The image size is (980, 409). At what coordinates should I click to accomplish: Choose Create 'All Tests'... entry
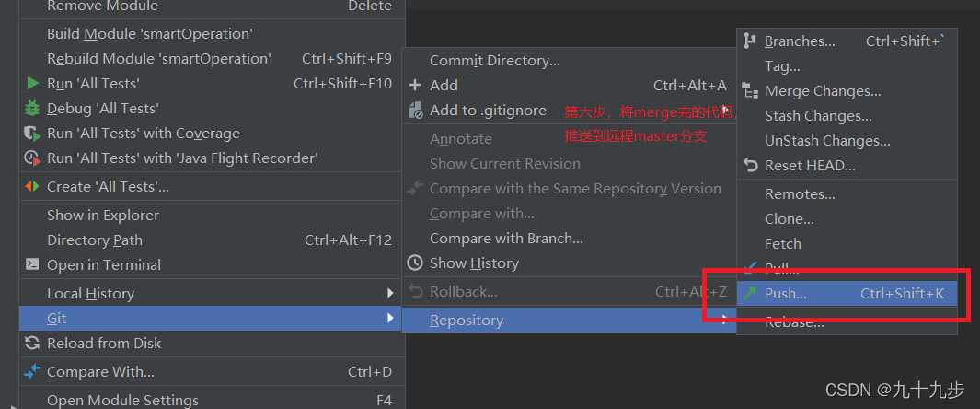(212, 186)
